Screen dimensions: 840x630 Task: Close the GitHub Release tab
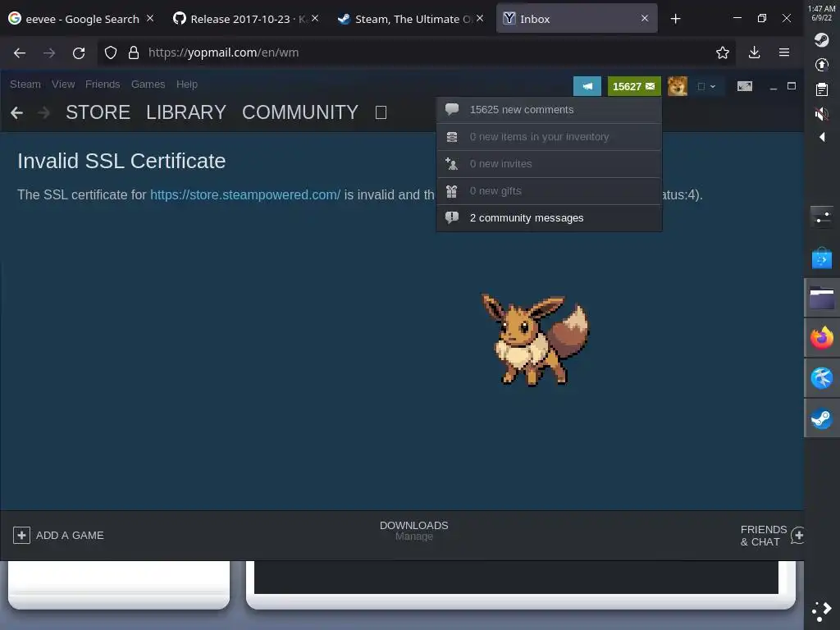315,18
